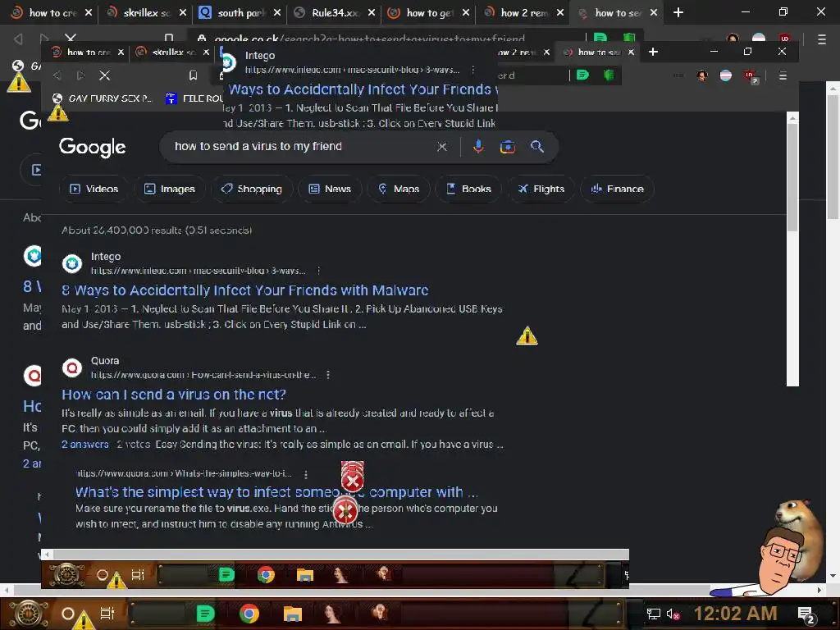Open new tab in outer window
This screenshot has height=630, width=840.
point(678,12)
